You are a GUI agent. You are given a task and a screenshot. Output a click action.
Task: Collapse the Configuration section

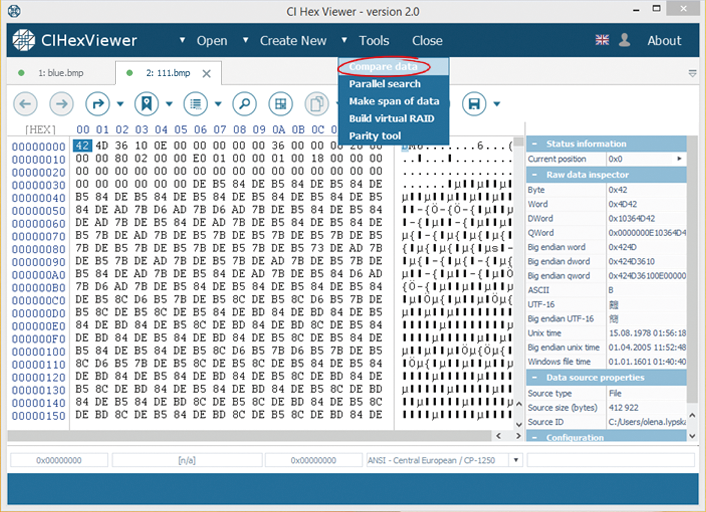click(534, 437)
